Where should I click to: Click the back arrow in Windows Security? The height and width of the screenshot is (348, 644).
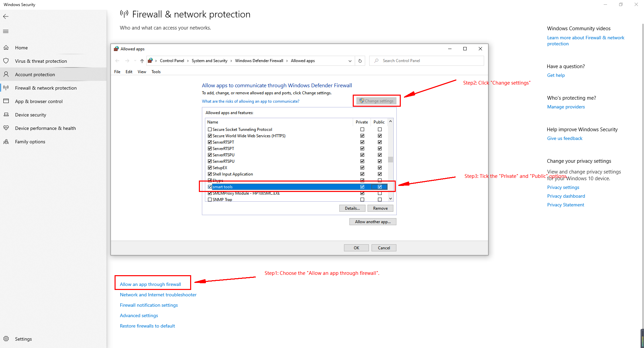click(x=6, y=16)
